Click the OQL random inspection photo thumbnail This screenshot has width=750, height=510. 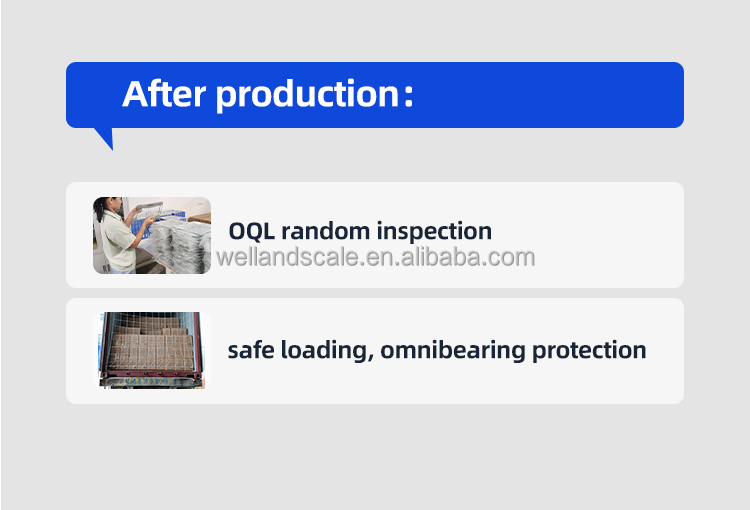pos(152,235)
